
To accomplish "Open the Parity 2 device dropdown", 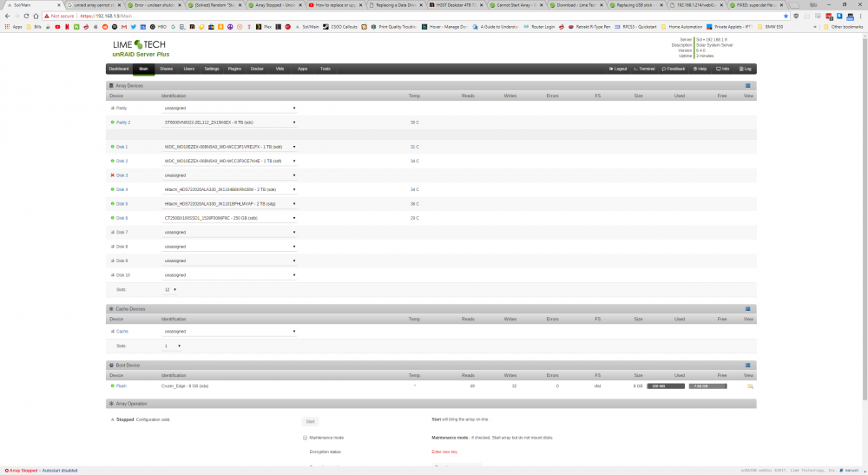I will 229,122.
